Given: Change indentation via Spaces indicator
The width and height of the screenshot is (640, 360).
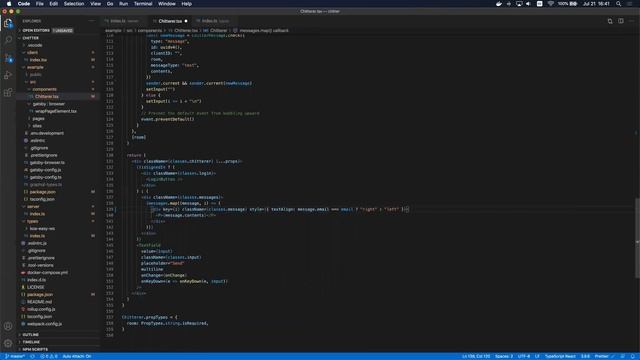Looking at the screenshot, I should (x=504, y=356).
